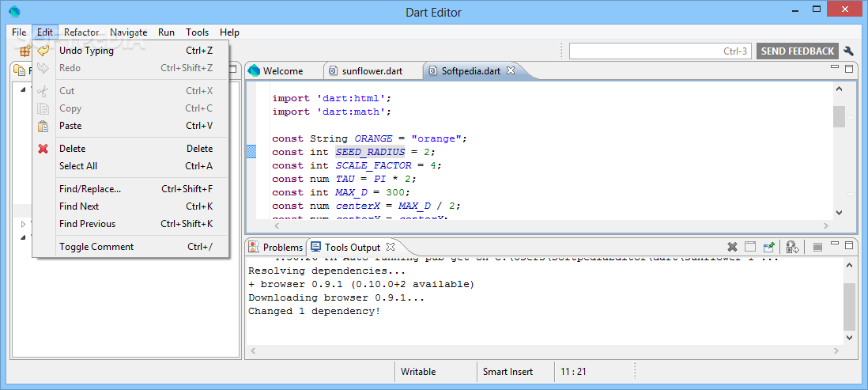
Task: Choose Find Next from Edit menu
Action: coord(130,206)
